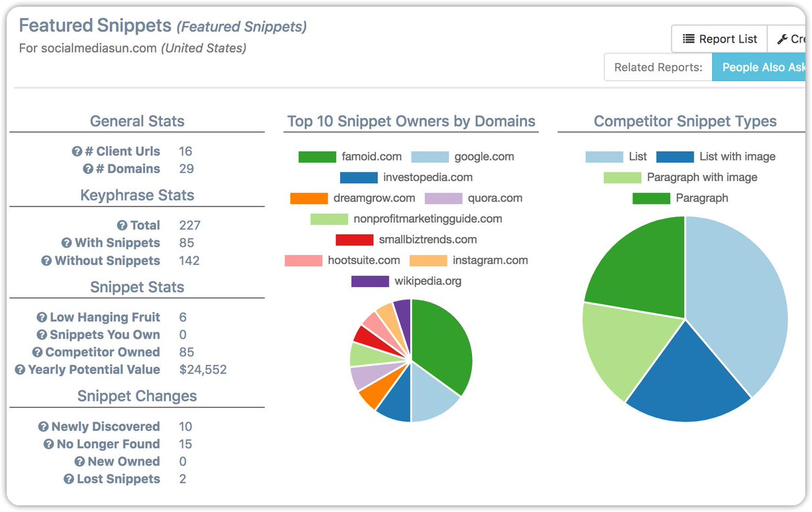Toggle the famoid.com legend color swatch
The height and width of the screenshot is (512, 812).
tap(317, 157)
